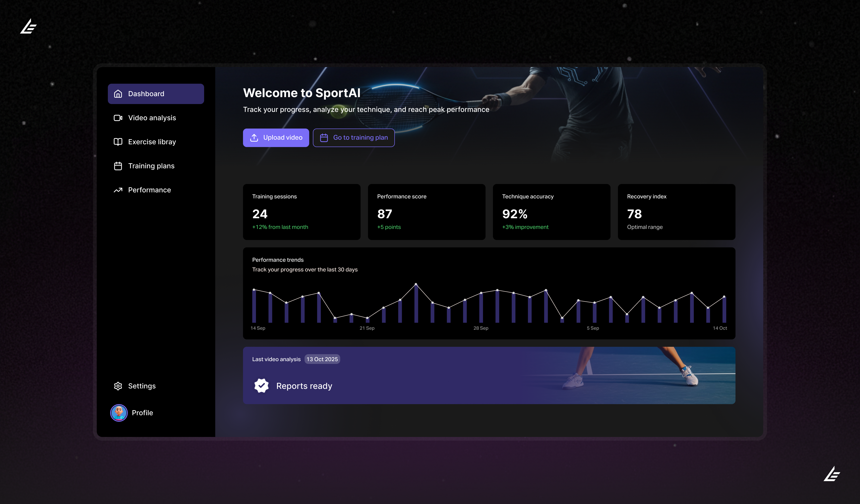The image size is (860, 504).
Task: Select the Technique accuracy card
Action: 551,212
